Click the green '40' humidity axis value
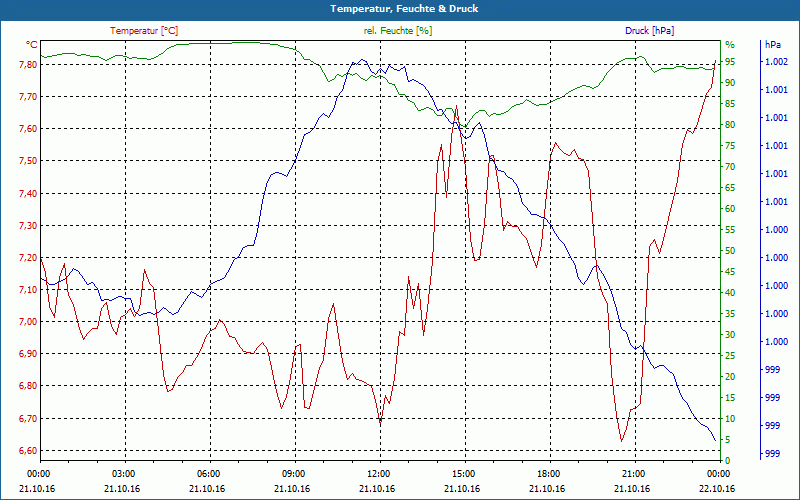Image resolution: width=800 pixels, height=500 pixels. [730, 293]
